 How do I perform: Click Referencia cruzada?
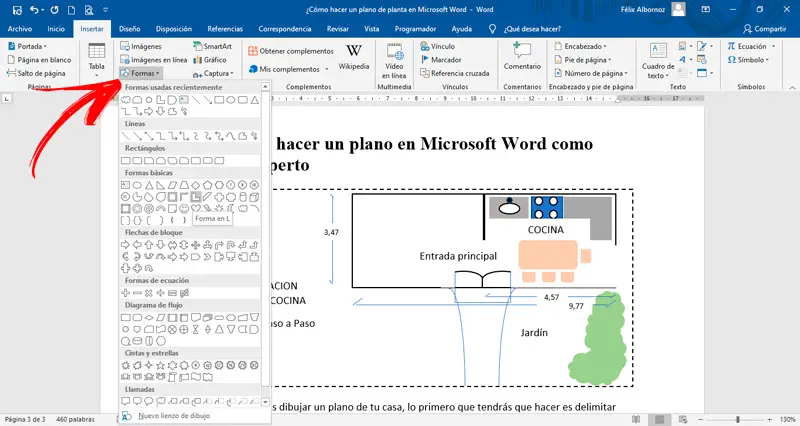pos(455,73)
